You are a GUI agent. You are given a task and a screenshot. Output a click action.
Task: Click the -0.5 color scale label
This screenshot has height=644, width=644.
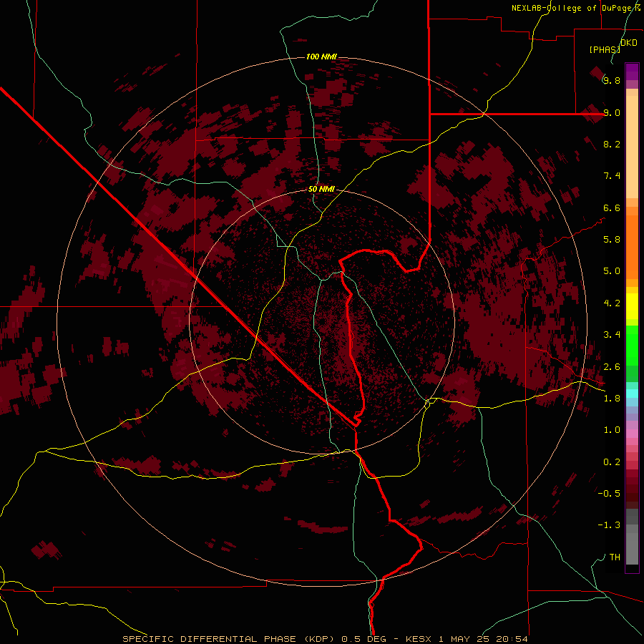pos(609,494)
